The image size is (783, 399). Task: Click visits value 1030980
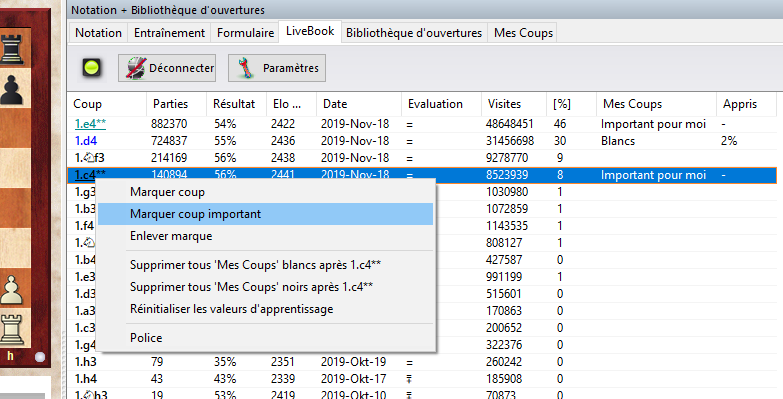(x=507, y=192)
